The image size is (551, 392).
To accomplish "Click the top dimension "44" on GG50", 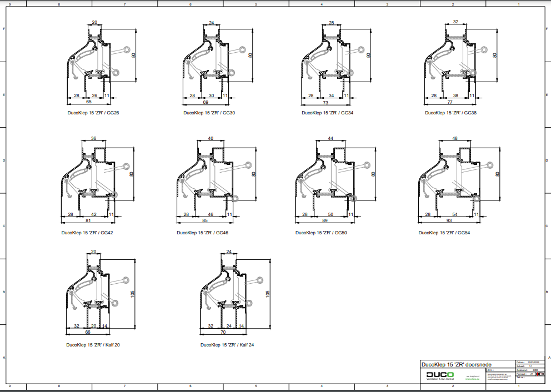I will coord(330,138).
